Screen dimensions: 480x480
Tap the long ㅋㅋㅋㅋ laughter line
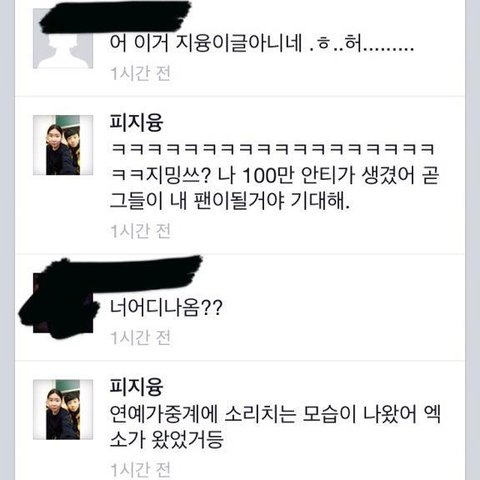point(272,150)
